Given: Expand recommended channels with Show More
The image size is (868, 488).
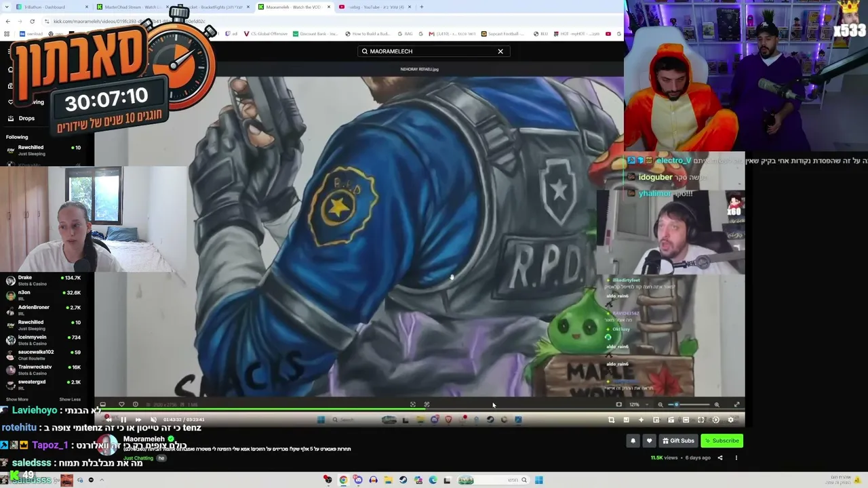Looking at the screenshot, I should click(17, 399).
